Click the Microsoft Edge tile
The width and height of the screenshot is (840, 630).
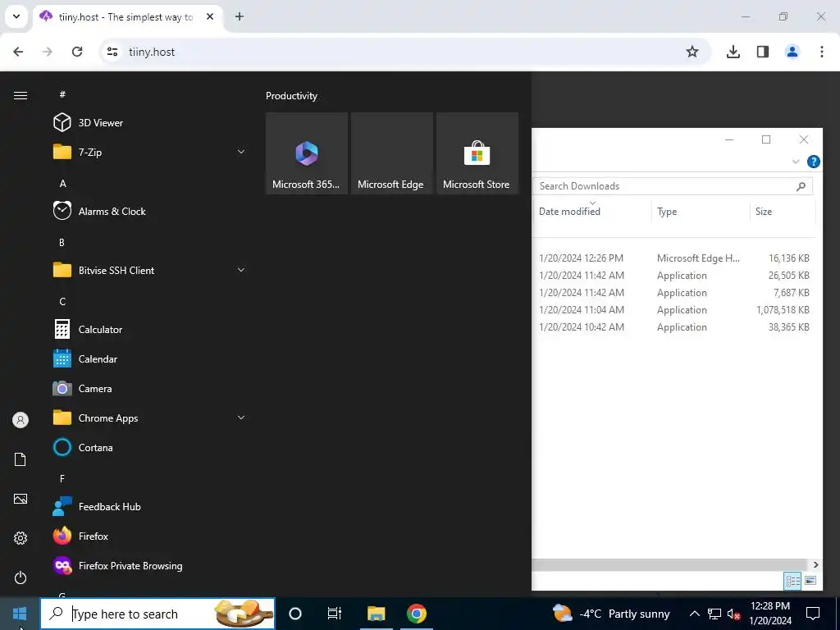[391, 153]
